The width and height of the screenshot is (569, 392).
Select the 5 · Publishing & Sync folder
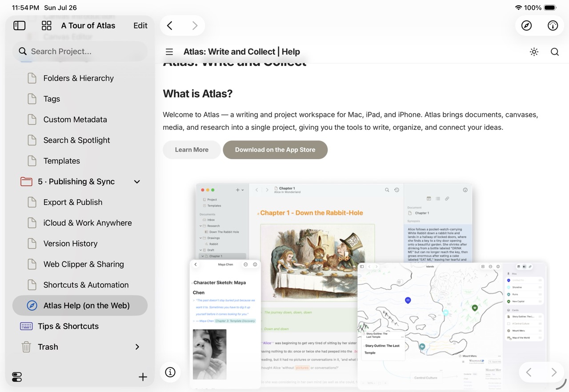[x=80, y=181]
